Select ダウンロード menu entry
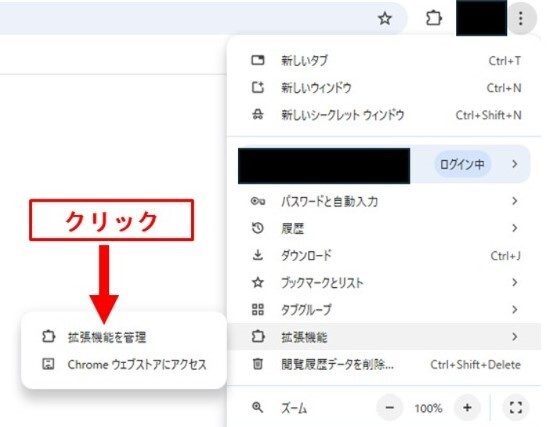 tap(384, 255)
